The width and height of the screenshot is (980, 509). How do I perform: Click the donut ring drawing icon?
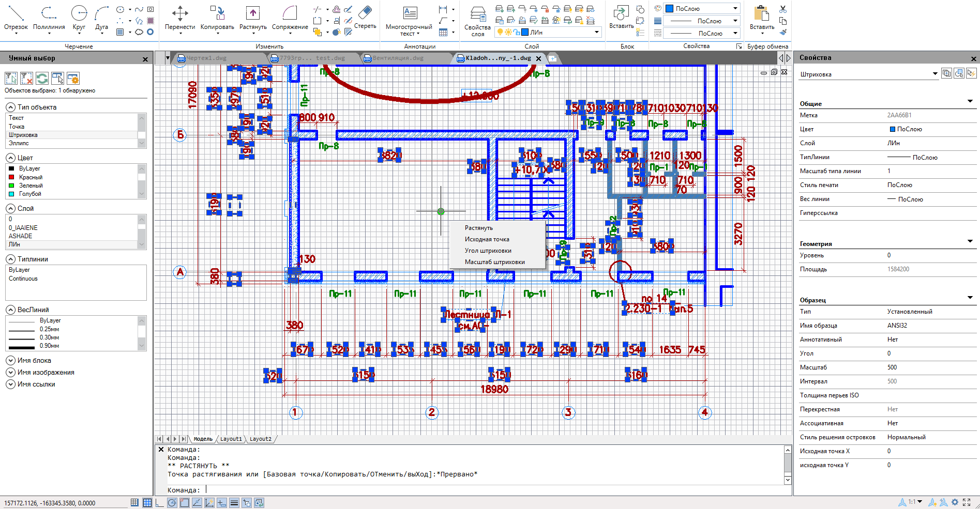point(150,32)
